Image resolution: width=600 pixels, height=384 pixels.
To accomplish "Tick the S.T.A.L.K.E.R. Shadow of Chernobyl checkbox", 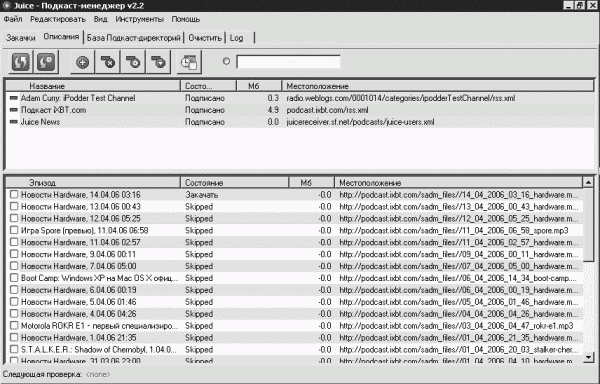I will [x=14, y=349].
